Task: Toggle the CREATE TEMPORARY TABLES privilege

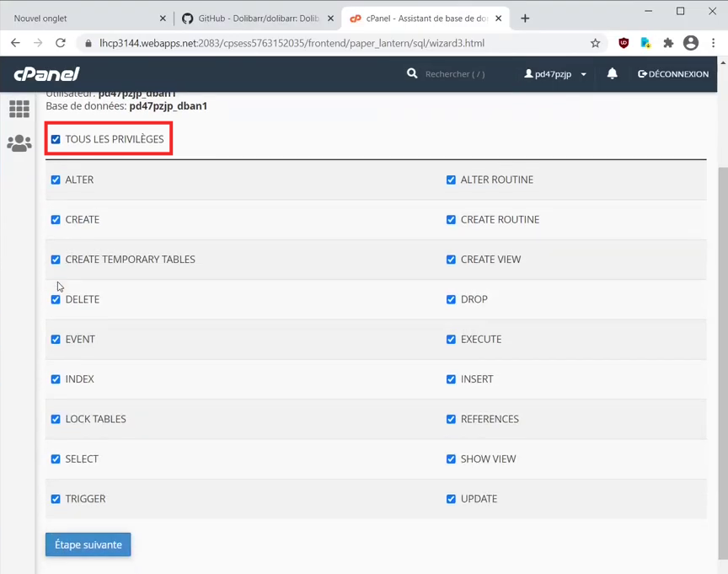Action: [x=56, y=260]
